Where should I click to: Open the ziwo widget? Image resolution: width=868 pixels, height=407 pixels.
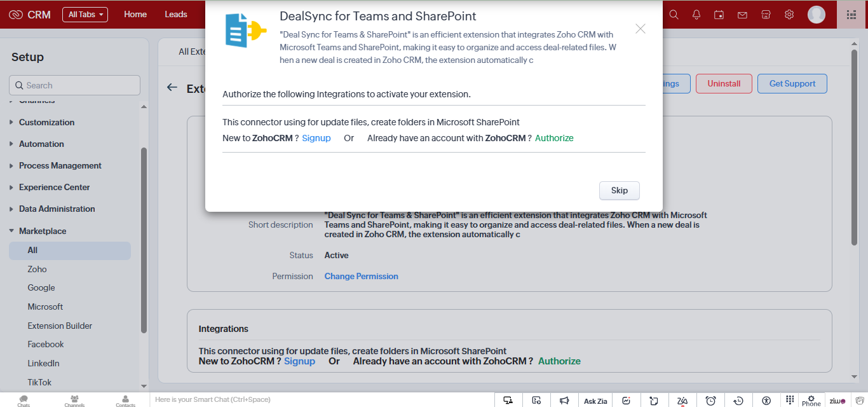pos(837,401)
